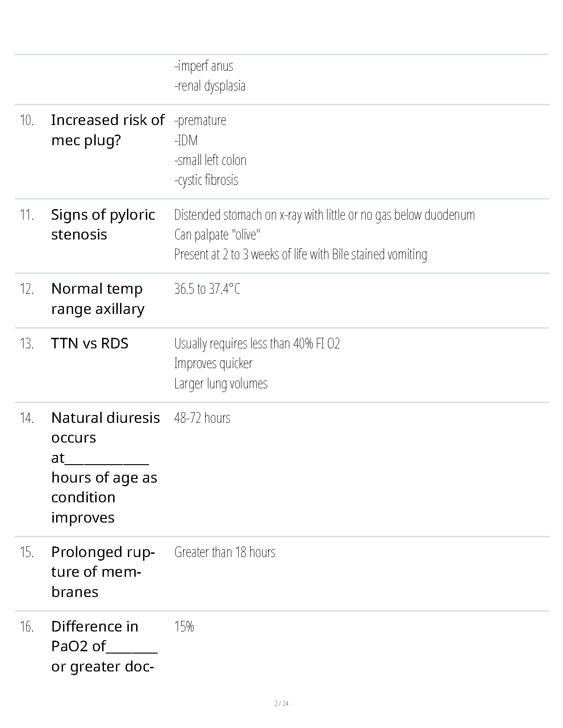Screen dimensions: 563x728
Task: Click the '-small left colon' line
Action: click(x=210, y=160)
